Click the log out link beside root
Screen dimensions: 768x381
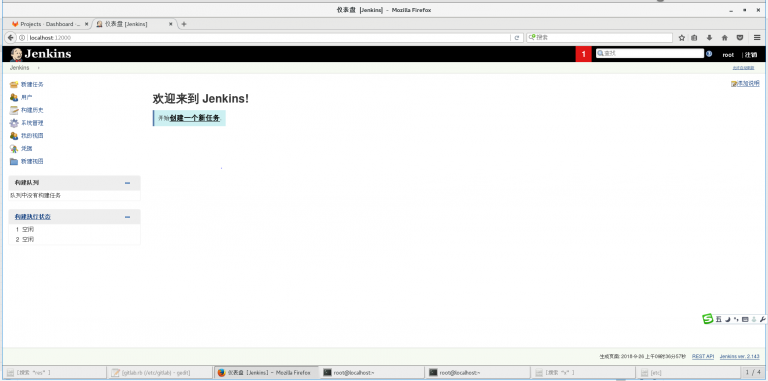click(x=751, y=55)
